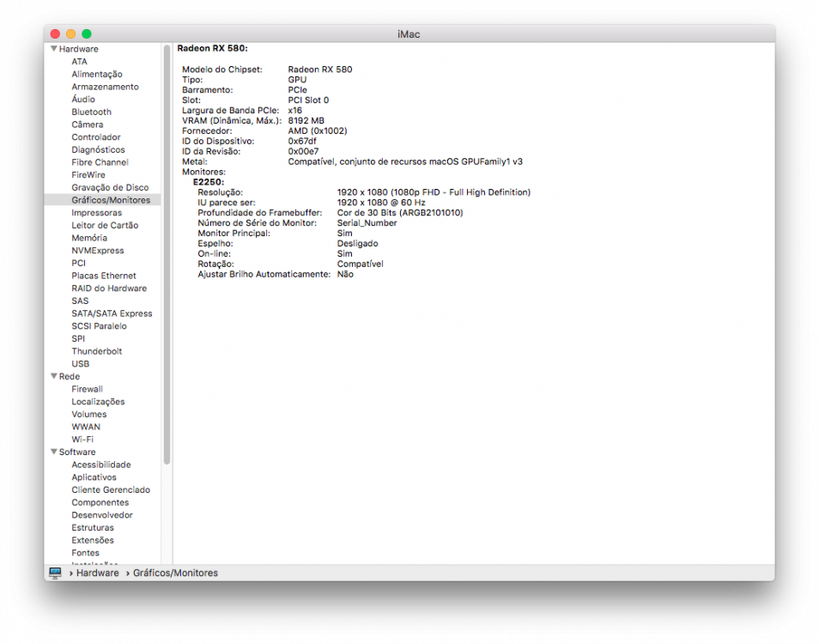Open Leitor de Cartão entry

click(105, 225)
